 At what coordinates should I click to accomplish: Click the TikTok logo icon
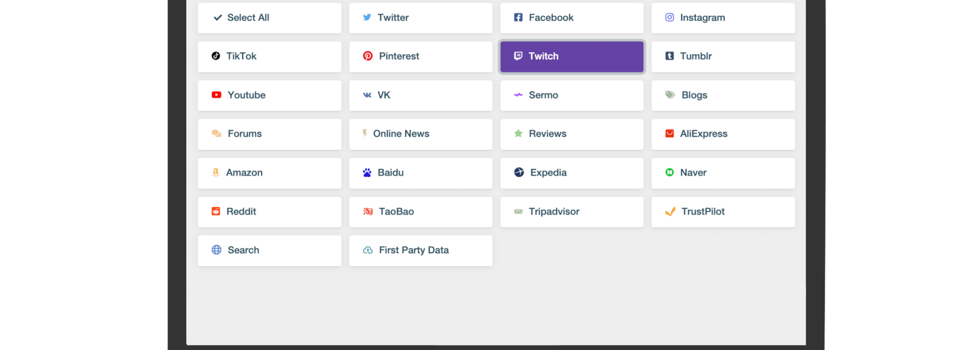coord(216,56)
